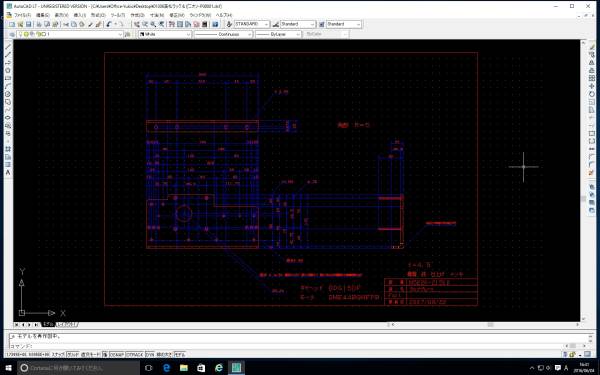Open Microsoft Store from the taskbar
This screenshot has width=600, height=375.
pyautogui.click(x=201, y=368)
